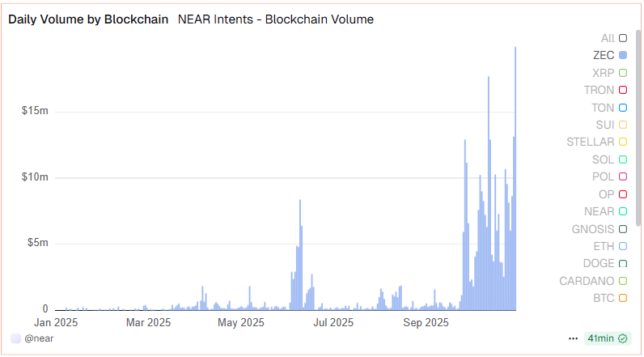Show the OP blockchain series

[622, 194]
